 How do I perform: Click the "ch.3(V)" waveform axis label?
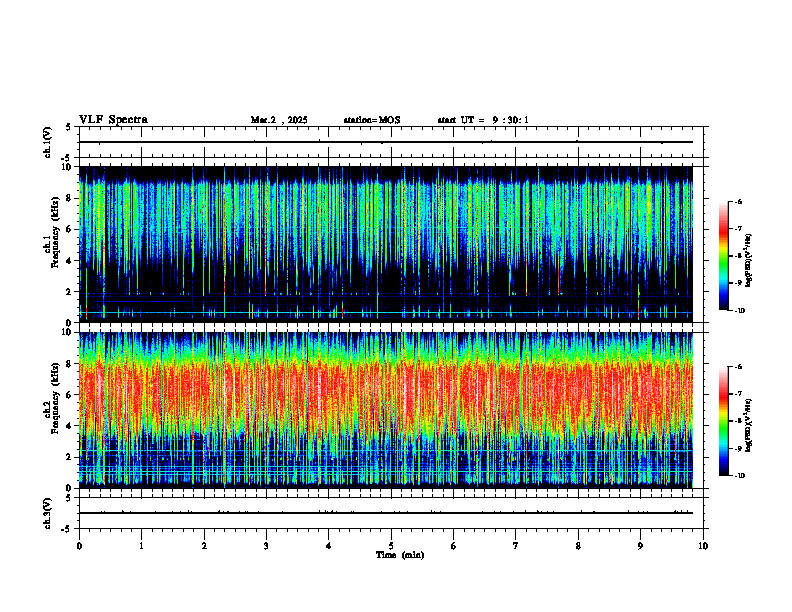tap(48, 513)
